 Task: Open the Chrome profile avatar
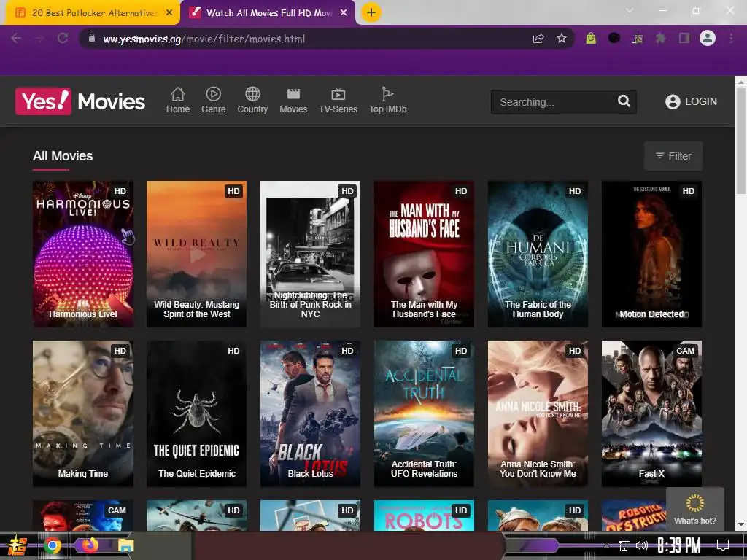tap(708, 38)
